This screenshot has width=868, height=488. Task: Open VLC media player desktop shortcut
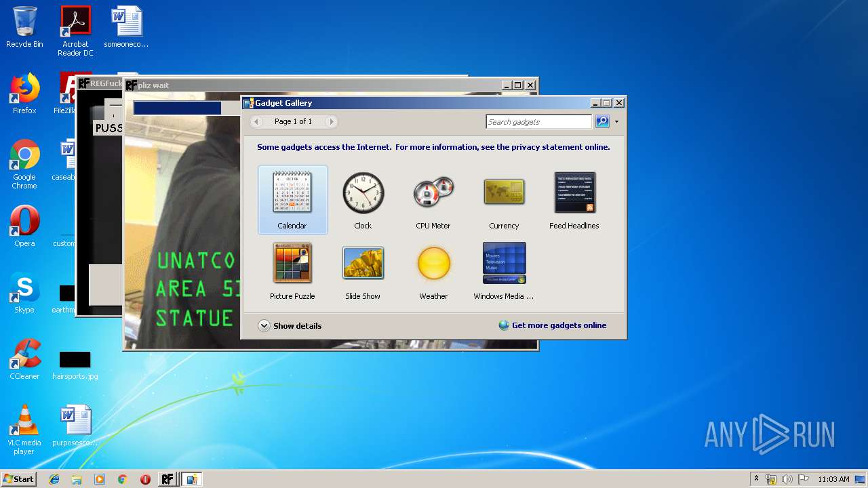click(24, 430)
